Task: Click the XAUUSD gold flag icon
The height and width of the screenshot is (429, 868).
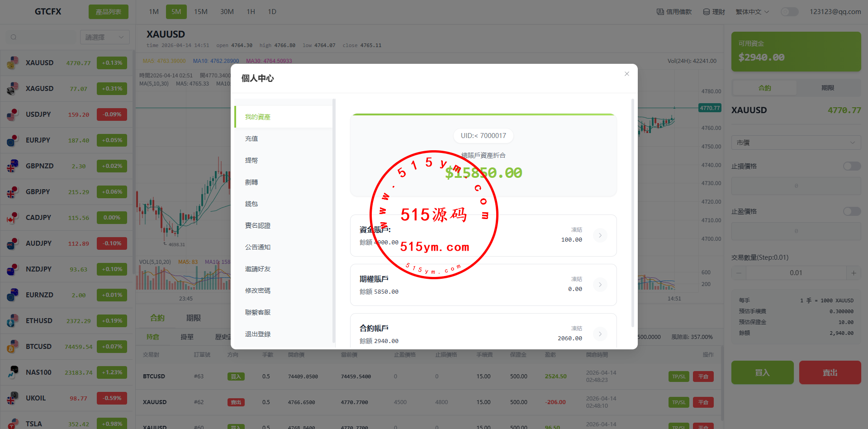Action: (x=13, y=63)
